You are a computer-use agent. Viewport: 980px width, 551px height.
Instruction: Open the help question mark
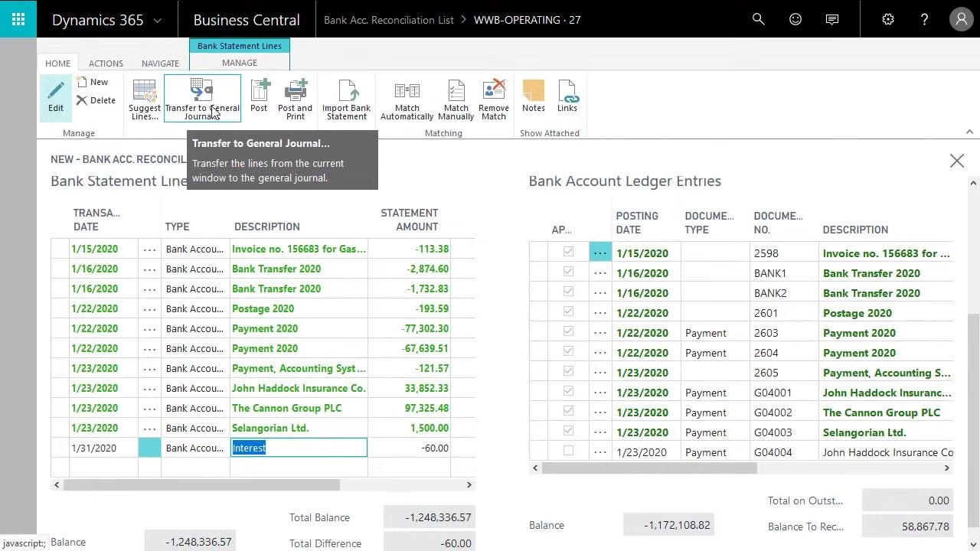[x=924, y=19]
